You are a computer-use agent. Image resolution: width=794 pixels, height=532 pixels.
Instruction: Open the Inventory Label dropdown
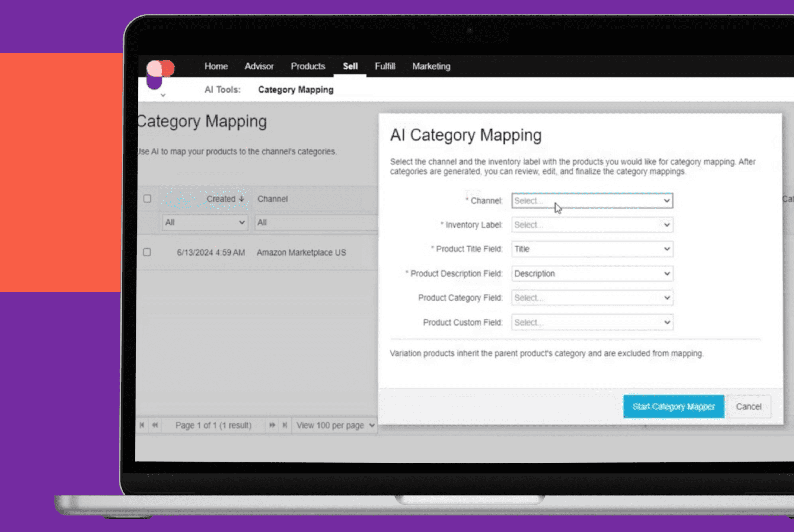tap(592, 225)
